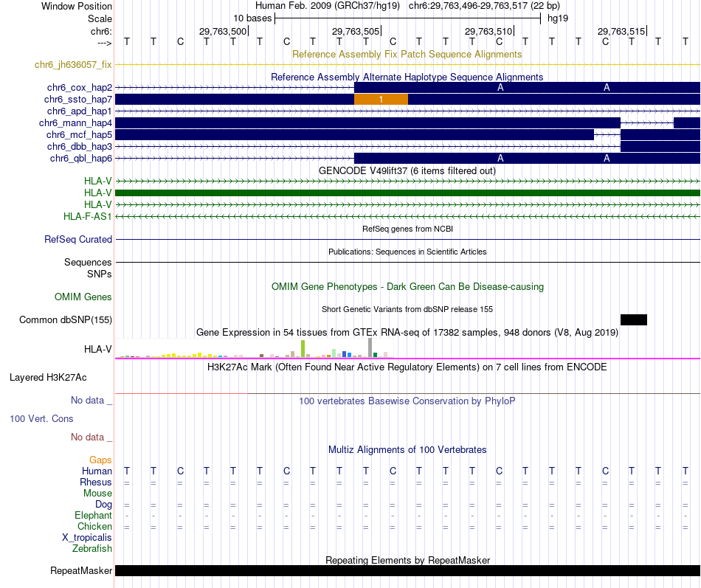Click the chr6_jh636057_fix track label
The height and width of the screenshot is (588, 701).
tap(73, 65)
